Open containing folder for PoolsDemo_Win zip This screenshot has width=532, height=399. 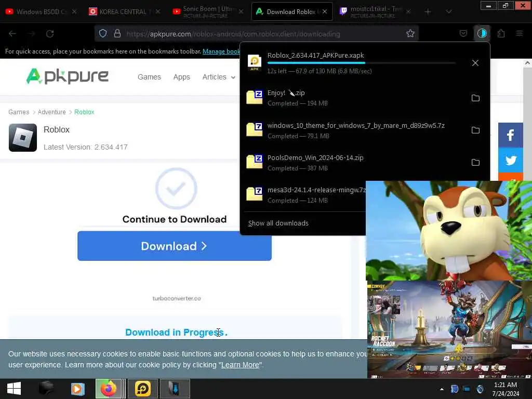pyautogui.click(x=475, y=163)
